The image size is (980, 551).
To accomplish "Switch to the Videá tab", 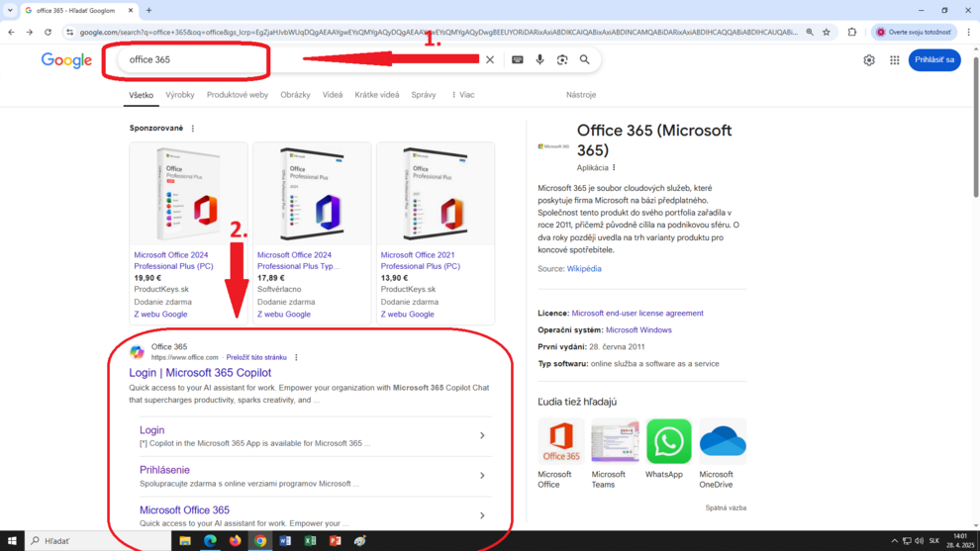I will coord(333,95).
